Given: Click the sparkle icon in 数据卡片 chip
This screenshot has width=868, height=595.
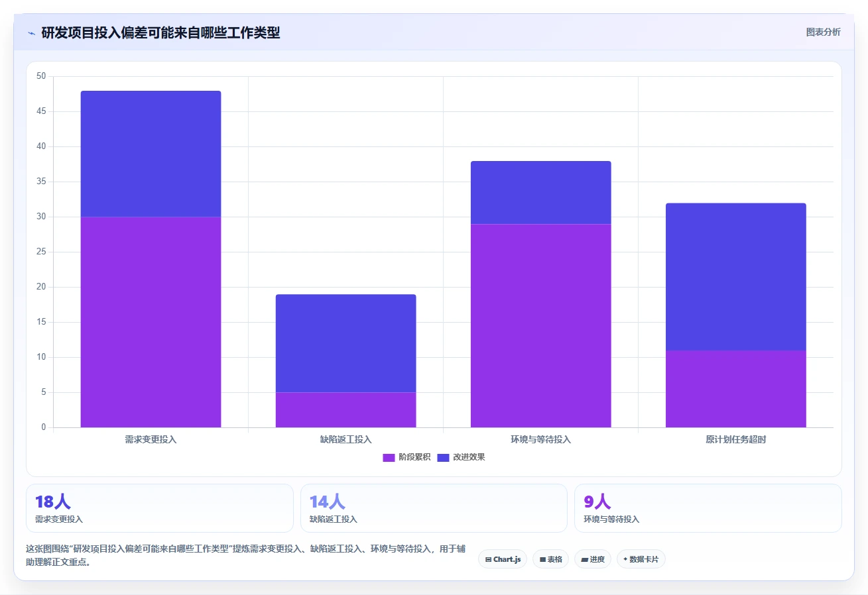Looking at the screenshot, I should coord(625,559).
